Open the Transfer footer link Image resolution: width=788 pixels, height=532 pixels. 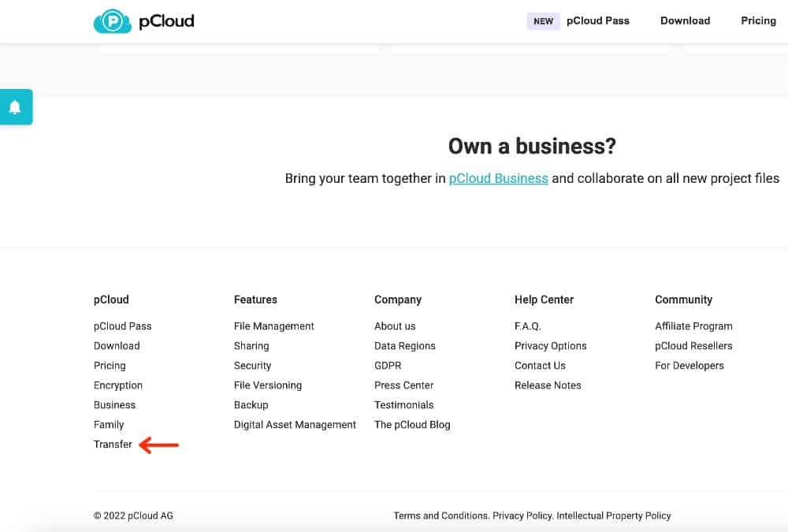pyautogui.click(x=113, y=444)
